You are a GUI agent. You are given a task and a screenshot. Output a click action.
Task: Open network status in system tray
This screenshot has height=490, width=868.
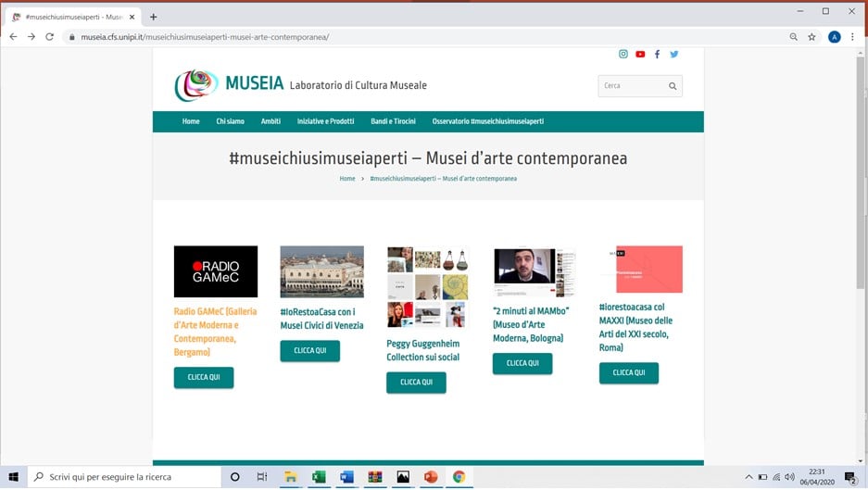coord(776,477)
